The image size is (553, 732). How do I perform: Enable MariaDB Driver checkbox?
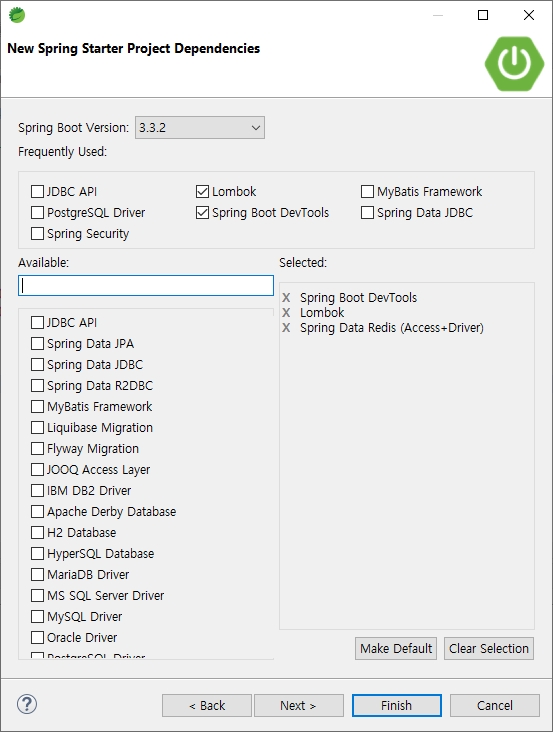[x=37, y=575]
